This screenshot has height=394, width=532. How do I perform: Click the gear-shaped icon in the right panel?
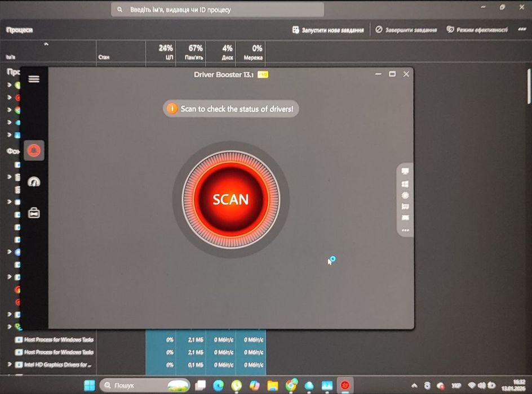pyautogui.click(x=405, y=195)
